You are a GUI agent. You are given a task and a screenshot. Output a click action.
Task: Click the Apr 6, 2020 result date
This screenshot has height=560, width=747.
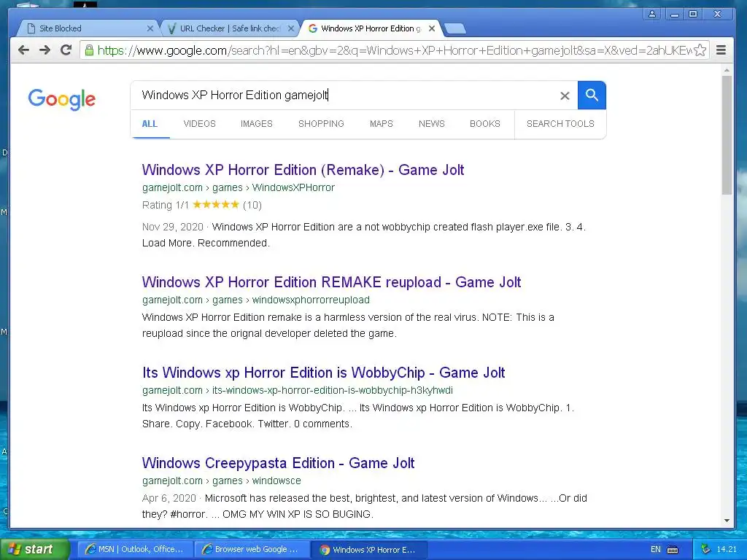(x=169, y=499)
